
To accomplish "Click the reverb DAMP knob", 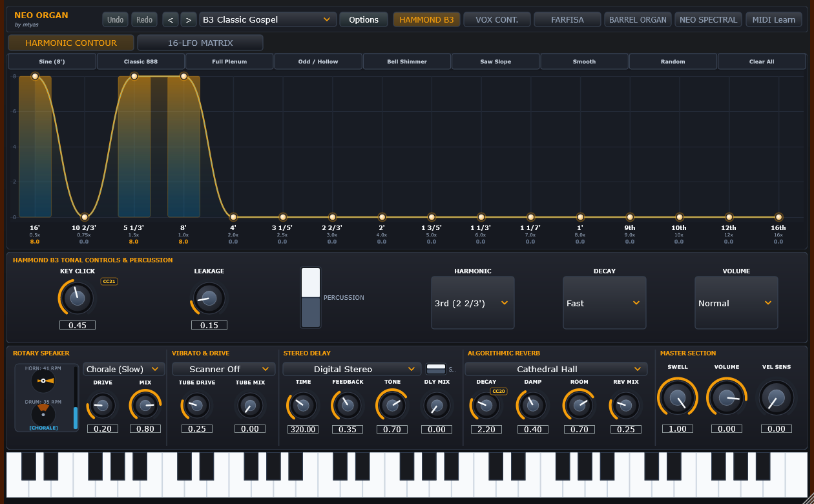I will 533,406.
